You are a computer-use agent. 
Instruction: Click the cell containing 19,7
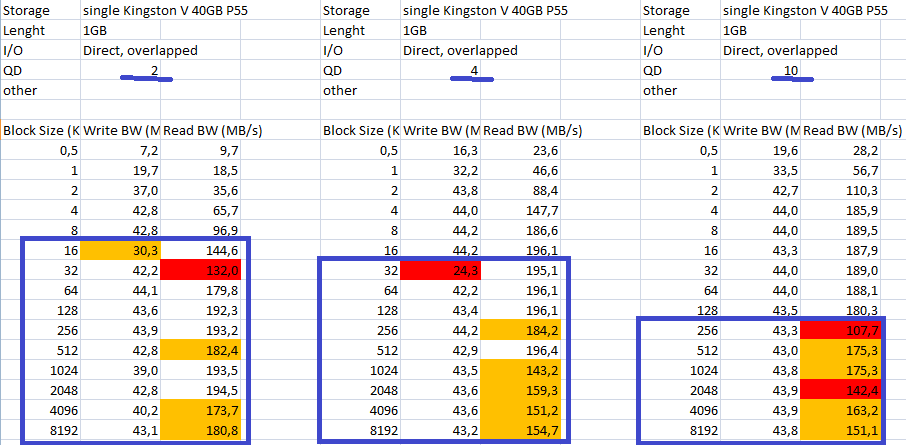pyautogui.click(x=120, y=171)
